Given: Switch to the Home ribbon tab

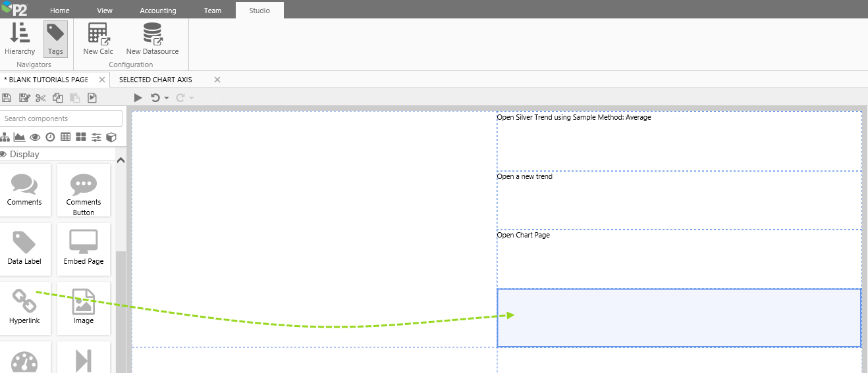Looking at the screenshot, I should tap(60, 11).
